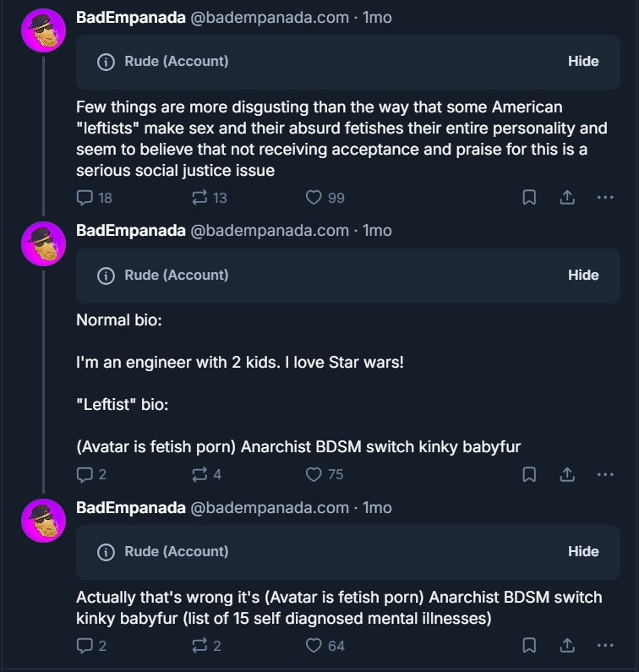Bookmark the 'Normal bio' post
This screenshot has width=639, height=672.
point(529,474)
